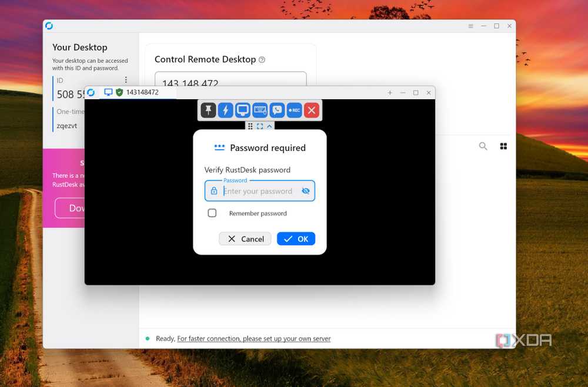The image size is (588, 387).
Task: Open the RustDesk main hamburger menu
Action: pos(470,26)
